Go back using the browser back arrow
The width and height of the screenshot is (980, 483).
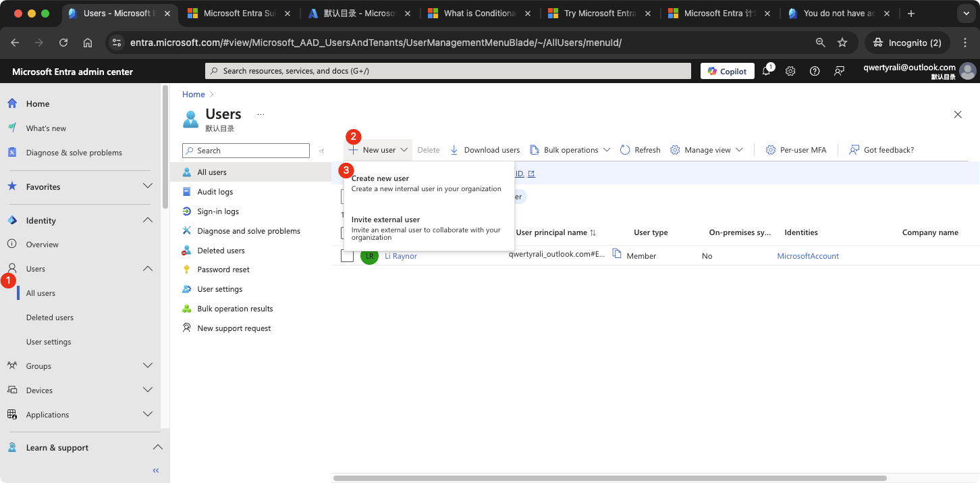click(15, 43)
